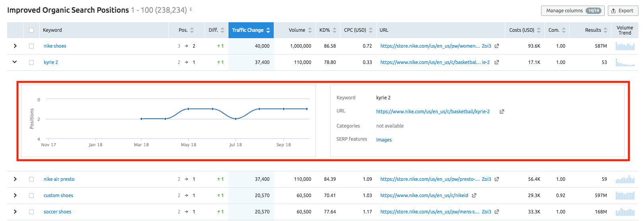Viewport: 644px width, 221px height.
Task: Click the 'not available' categories text
Action: pyautogui.click(x=390, y=126)
